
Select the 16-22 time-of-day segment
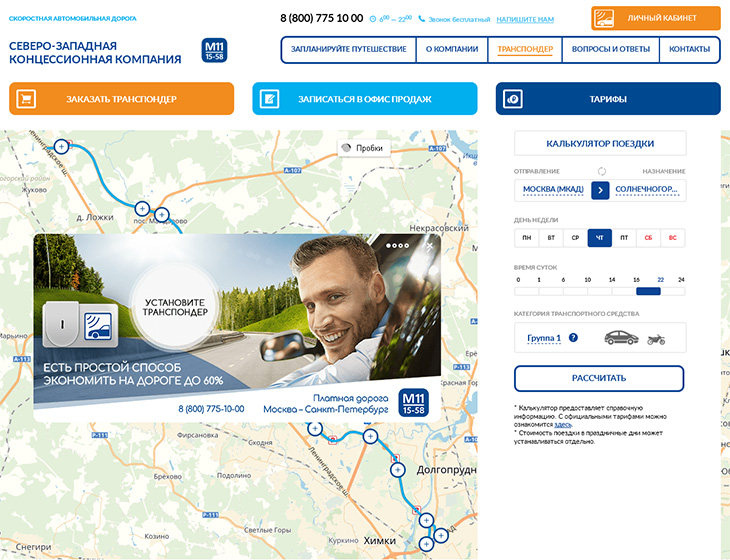(648, 291)
